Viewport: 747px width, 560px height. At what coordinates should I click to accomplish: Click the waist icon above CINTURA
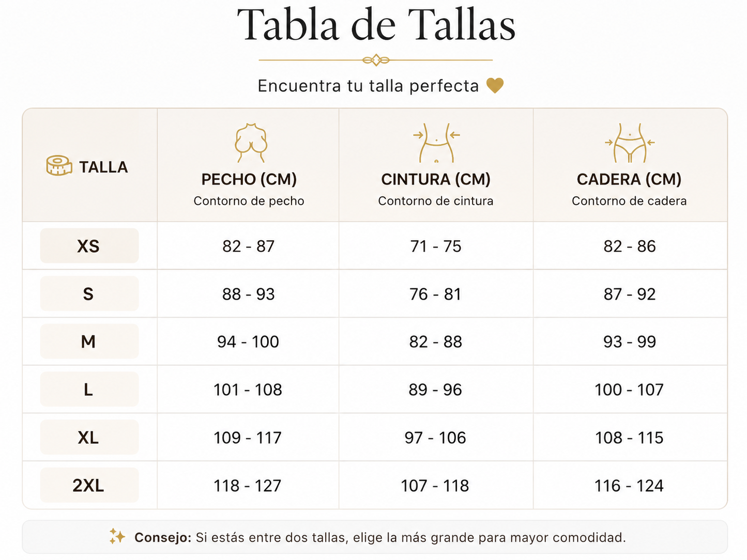pyautogui.click(x=436, y=143)
